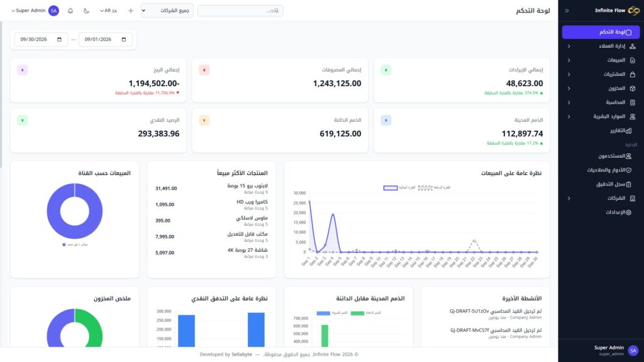This screenshot has height=362, width=644.
Task: Expand المخزون submenu chevron
Action: click(x=569, y=88)
